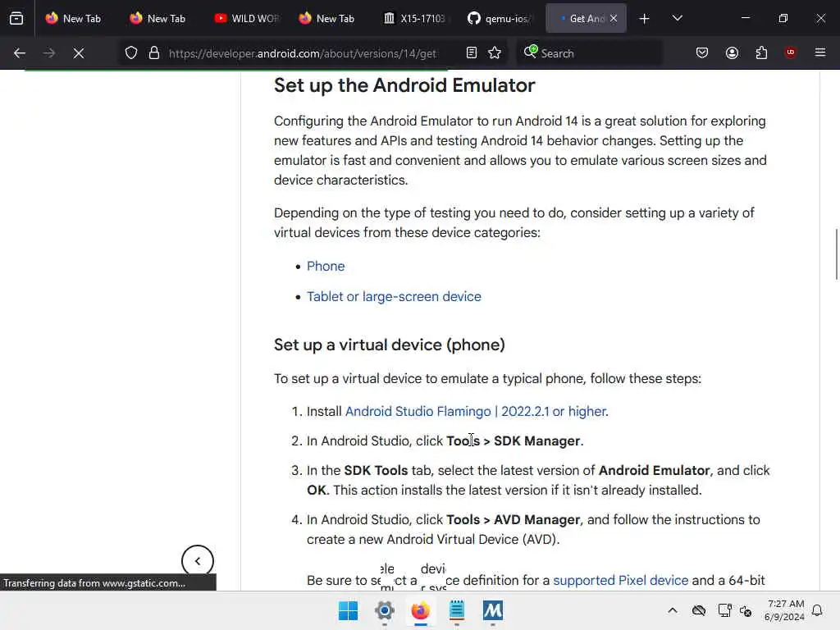The image size is (840, 630).
Task: Switch to X15-17103 tab
Action: click(x=414, y=19)
